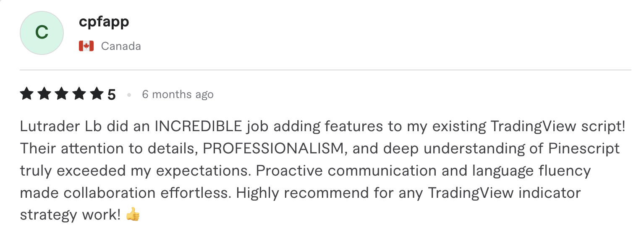
Task: Click the words strategy work! in review
Action: [x=71, y=215]
